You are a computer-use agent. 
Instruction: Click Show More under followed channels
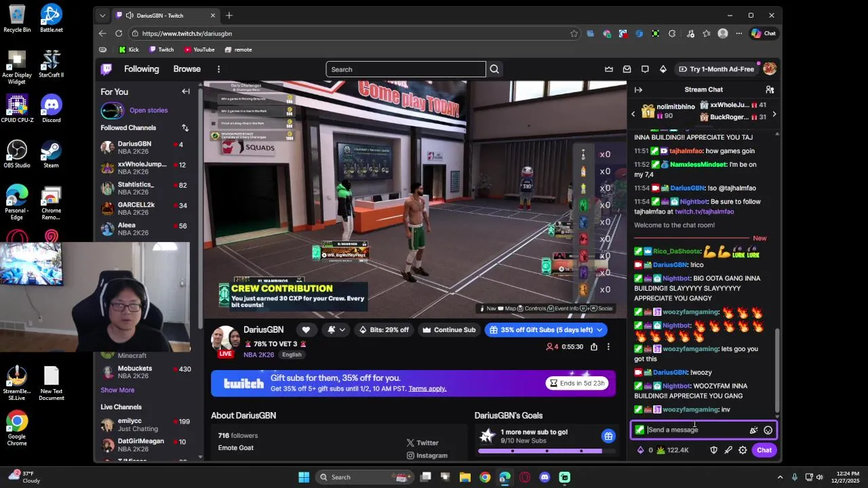117,390
